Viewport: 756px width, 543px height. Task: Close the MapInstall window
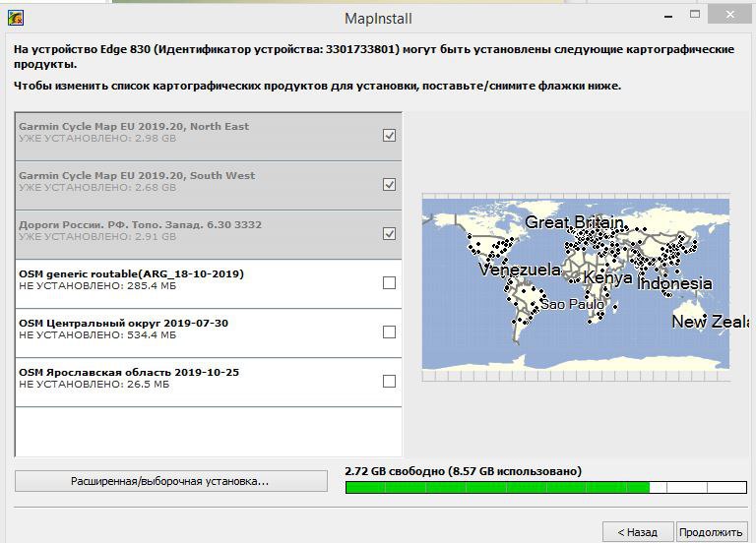pyautogui.click(x=730, y=15)
